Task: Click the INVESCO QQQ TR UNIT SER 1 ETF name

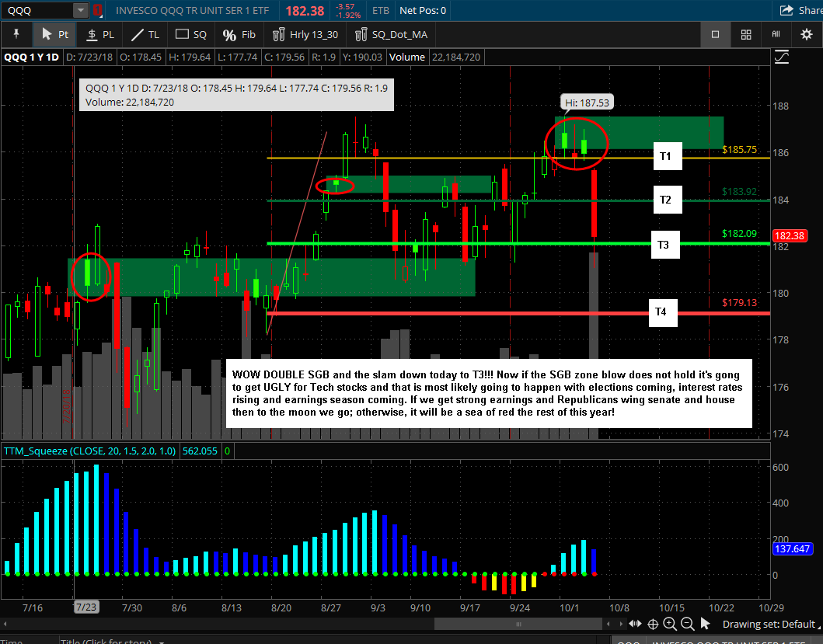Action: click(192, 11)
